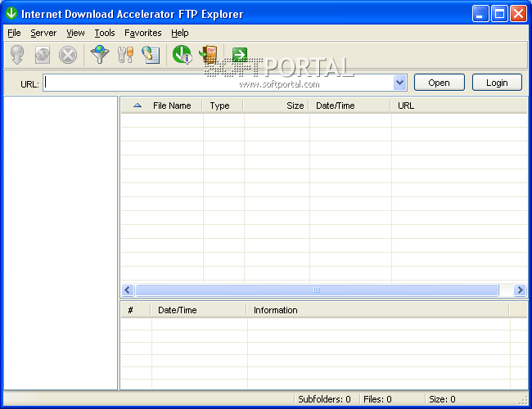Click the Subfolders: 0 status entry
The height and width of the screenshot is (409, 532).
click(x=324, y=399)
